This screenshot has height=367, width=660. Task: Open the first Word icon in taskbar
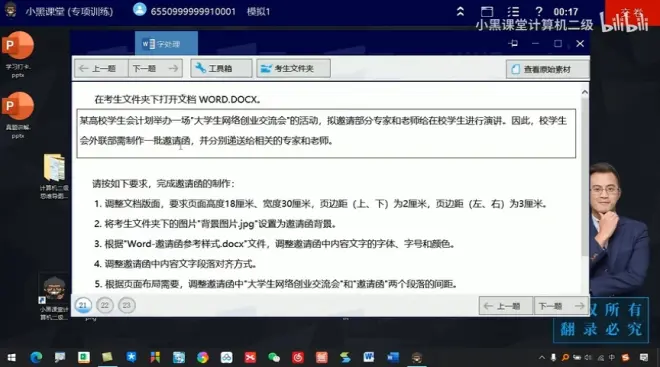[369, 357]
